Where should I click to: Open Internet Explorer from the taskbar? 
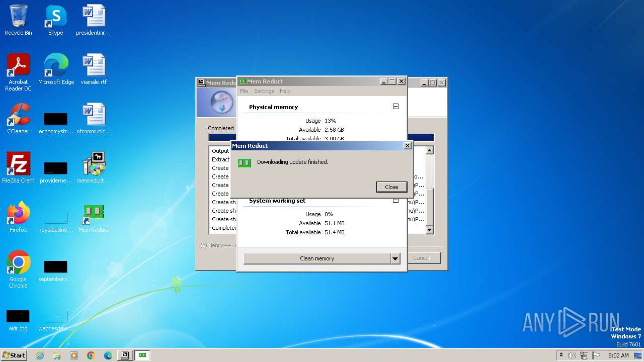coord(40,355)
